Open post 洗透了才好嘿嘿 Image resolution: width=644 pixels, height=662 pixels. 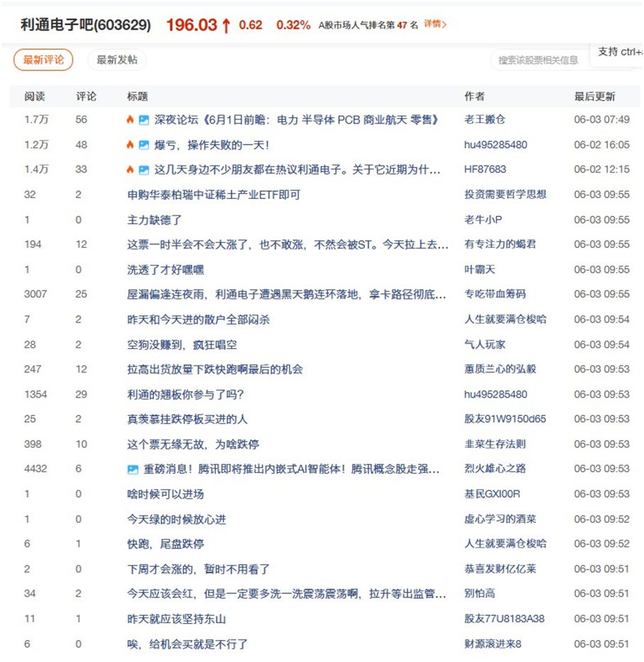pos(165,270)
